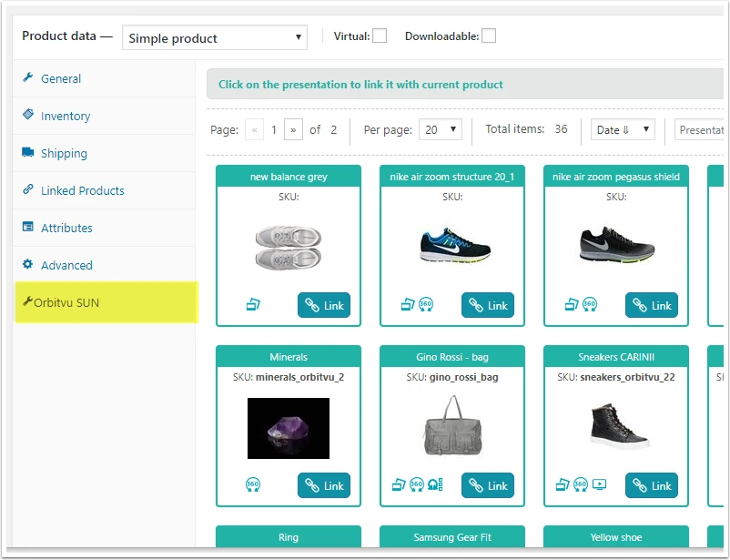Click the video icon on Sneakers CARINII card
The width and height of the screenshot is (730, 560).
[599, 484]
